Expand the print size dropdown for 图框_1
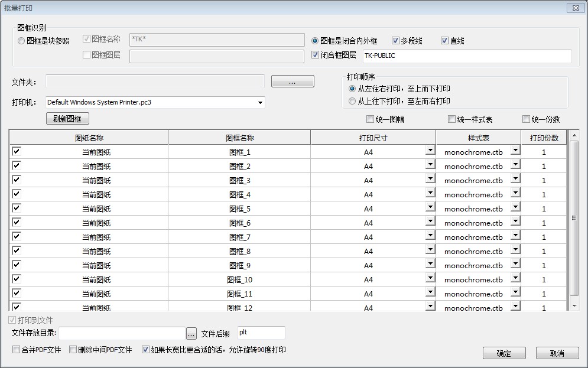 [430, 151]
